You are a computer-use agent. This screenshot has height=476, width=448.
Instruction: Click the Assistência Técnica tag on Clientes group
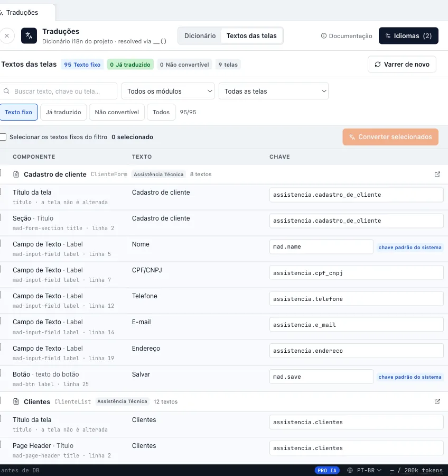tap(122, 401)
